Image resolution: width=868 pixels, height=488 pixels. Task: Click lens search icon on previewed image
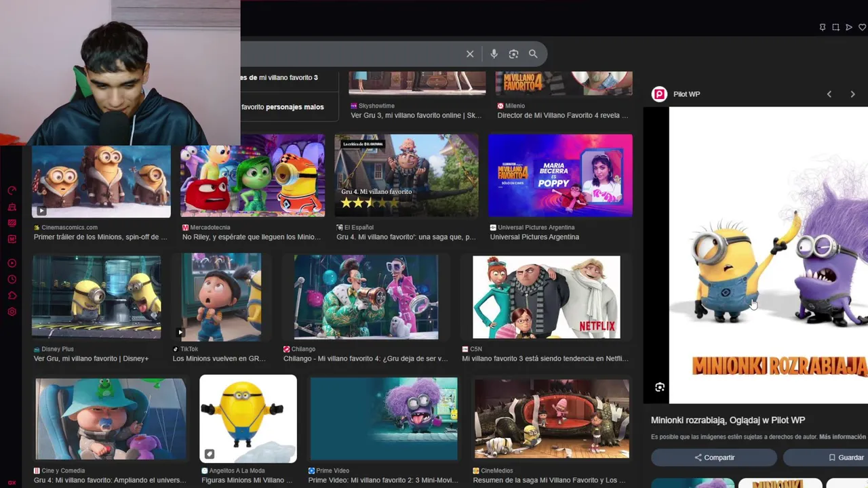(x=660, y=387)
